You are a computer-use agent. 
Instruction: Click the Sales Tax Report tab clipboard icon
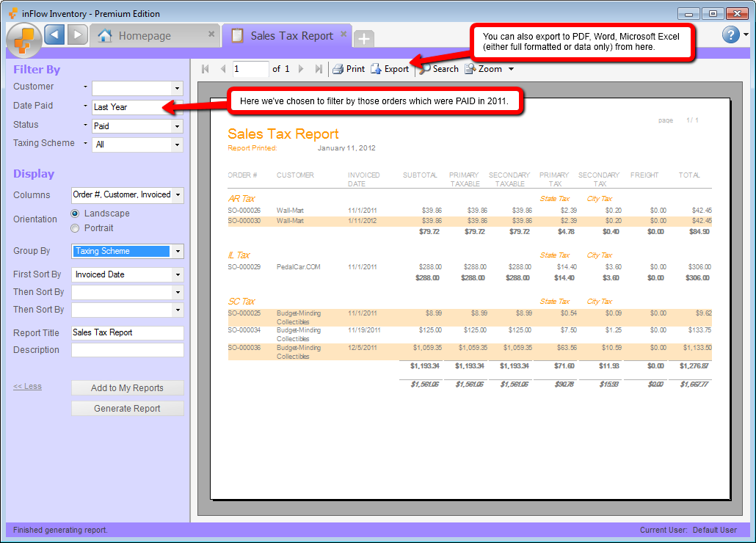pos(237,36)
